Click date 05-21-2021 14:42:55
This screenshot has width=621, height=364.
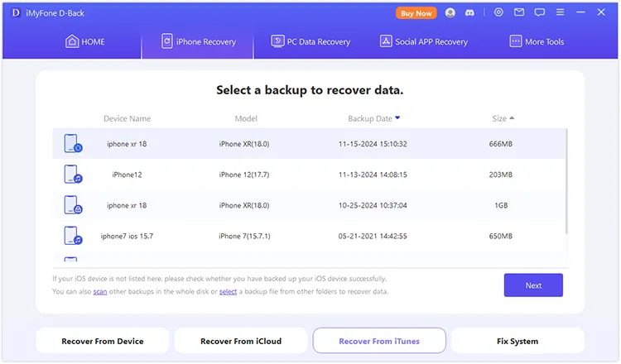tap(373, 237)
